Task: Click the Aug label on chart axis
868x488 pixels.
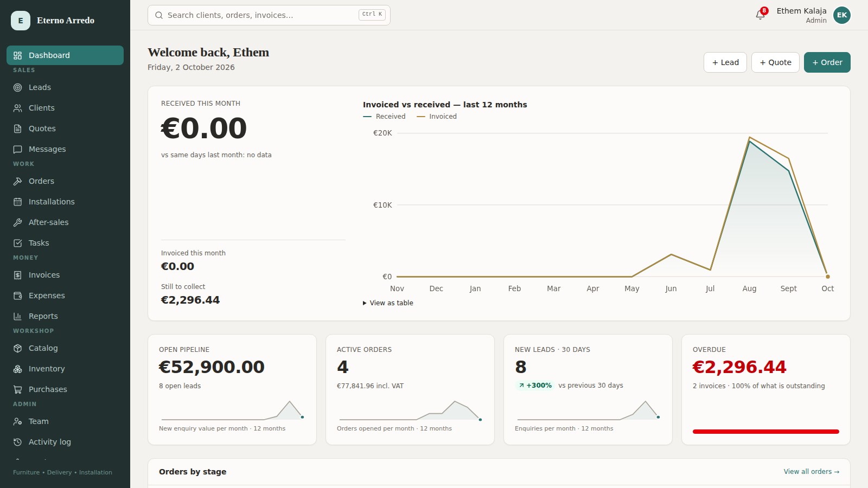Action: [x=749, y=288]
